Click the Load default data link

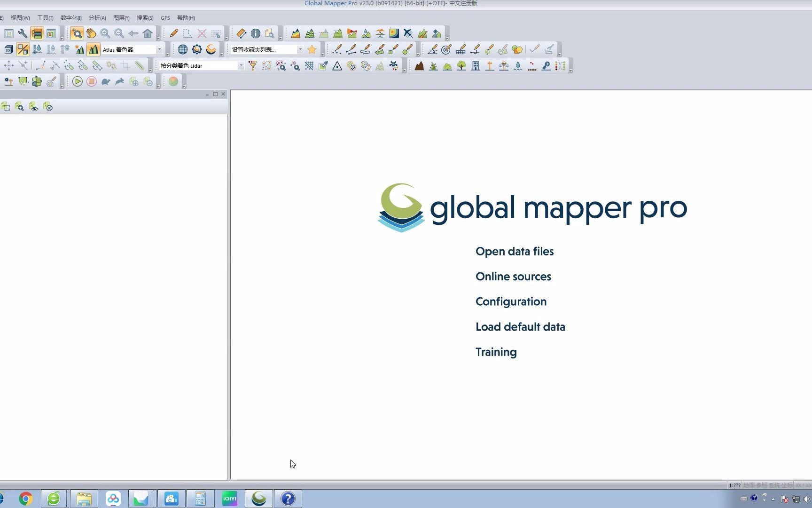point(520,327)
